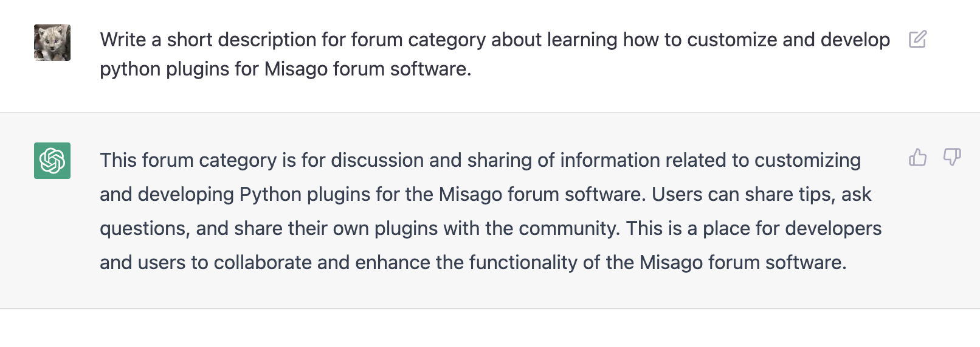Click the green ChatGPT logo icon
Viewport: 980px width, 347px height.
[52, 161]
